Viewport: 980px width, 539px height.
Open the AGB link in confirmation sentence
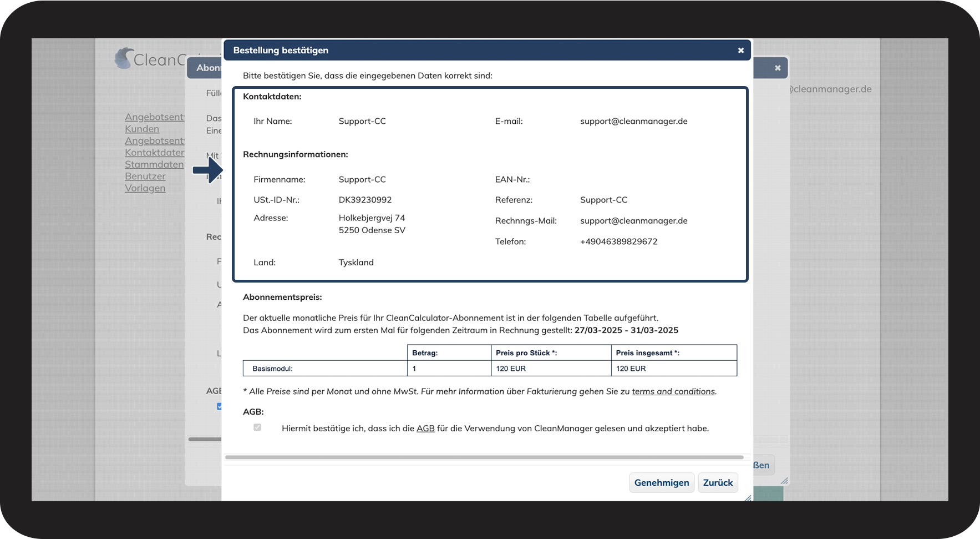[x=425, y=429]
